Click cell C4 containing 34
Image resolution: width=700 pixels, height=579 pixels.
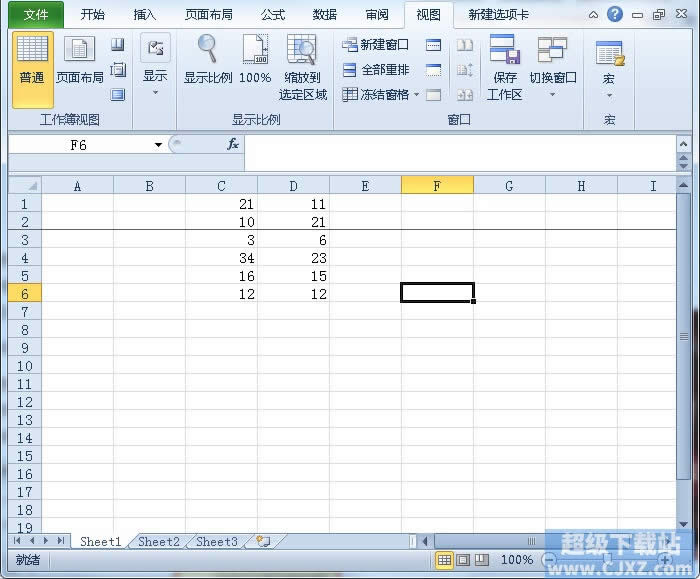point(221,258)
